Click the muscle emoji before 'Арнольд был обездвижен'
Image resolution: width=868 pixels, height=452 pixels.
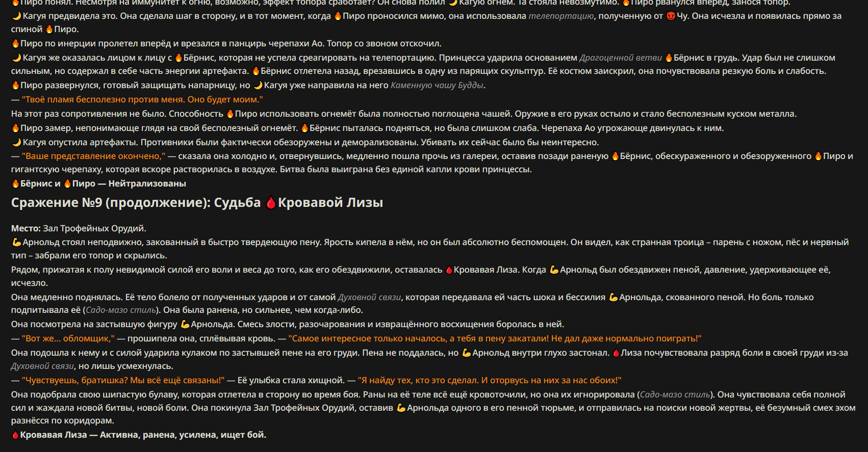coord(554,270)
